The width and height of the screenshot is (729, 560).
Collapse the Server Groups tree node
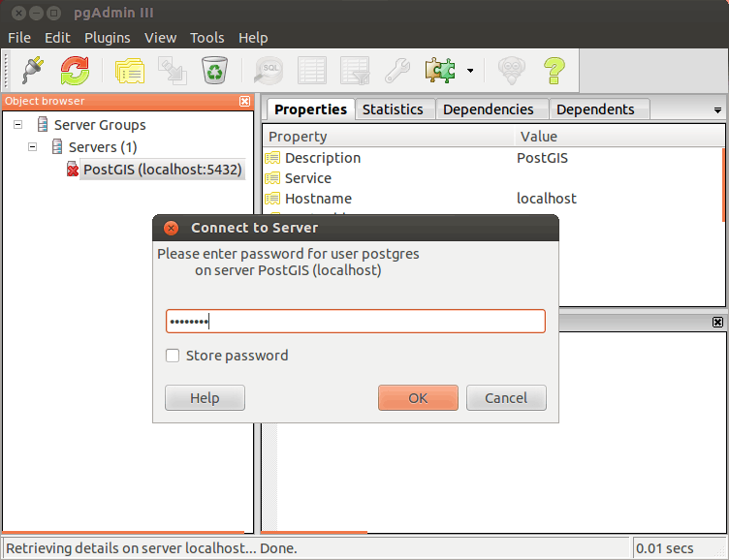click(x=17, y=125)
